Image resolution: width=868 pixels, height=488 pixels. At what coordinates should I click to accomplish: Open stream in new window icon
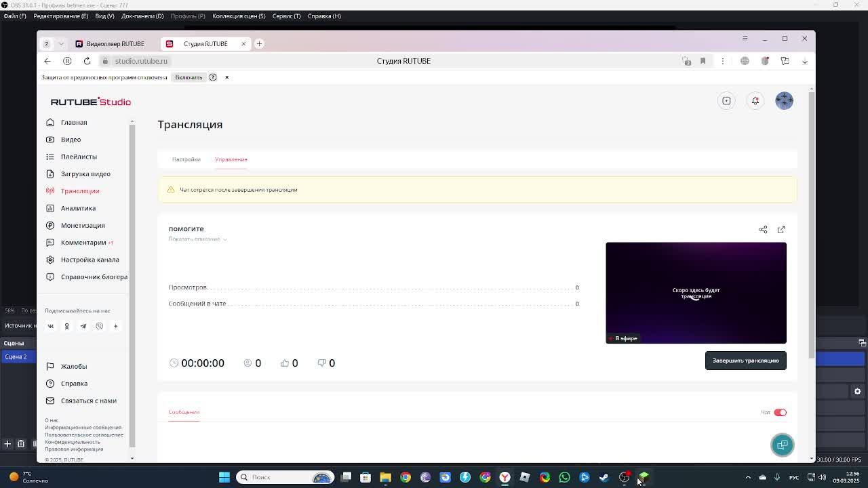tap(781, 230)
